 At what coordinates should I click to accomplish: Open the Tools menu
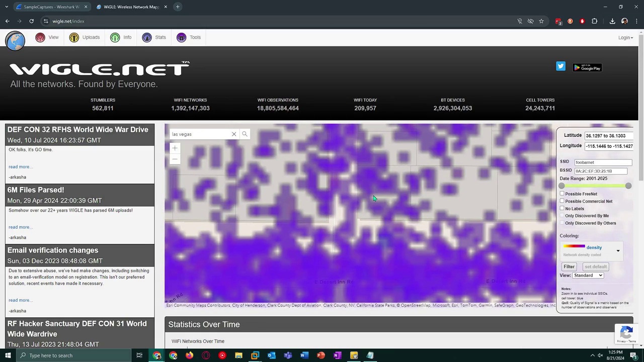pos(189,37)
